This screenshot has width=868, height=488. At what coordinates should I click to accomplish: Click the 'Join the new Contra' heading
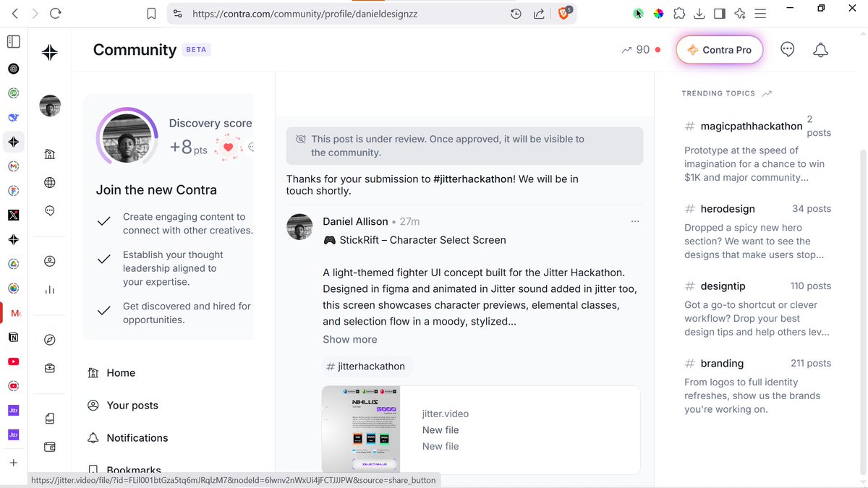(x=156, y=190)
